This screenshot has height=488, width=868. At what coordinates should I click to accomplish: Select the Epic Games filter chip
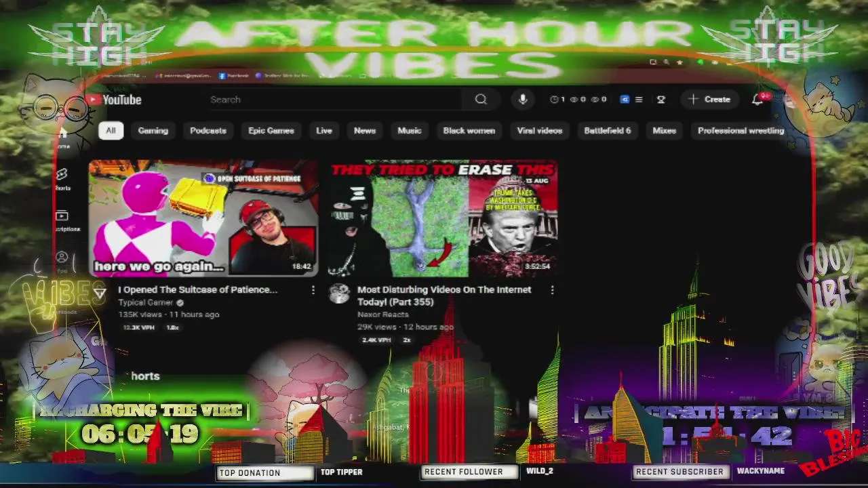click(x=271, y=131)
